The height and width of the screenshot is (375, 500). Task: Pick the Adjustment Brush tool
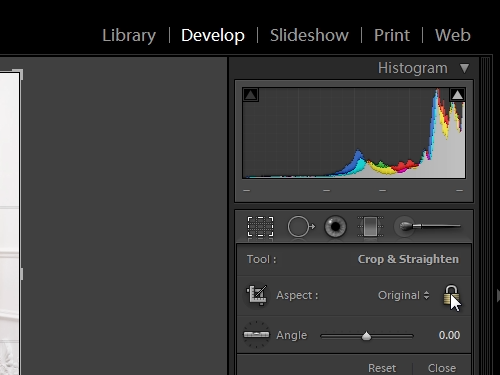(427, 227)
